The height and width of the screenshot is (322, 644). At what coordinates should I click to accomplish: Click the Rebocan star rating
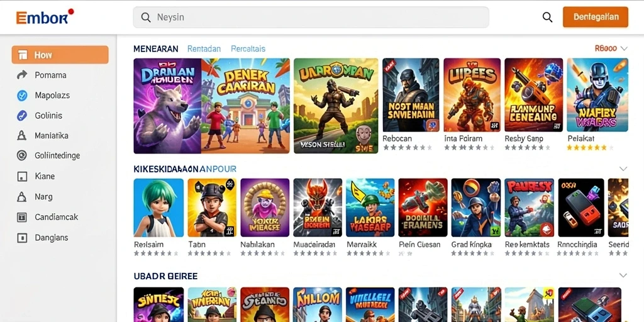pos(408,147)
